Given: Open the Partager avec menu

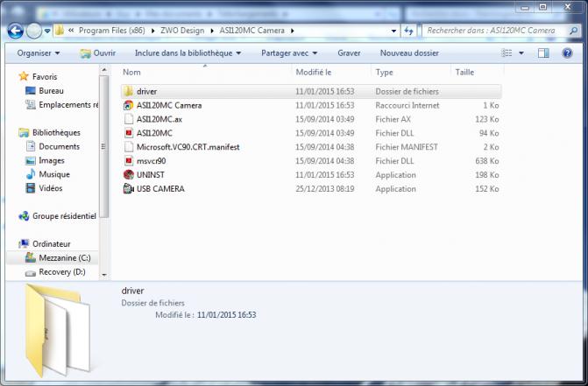Looking at the screenshot, I should click(x=289, y=53).
